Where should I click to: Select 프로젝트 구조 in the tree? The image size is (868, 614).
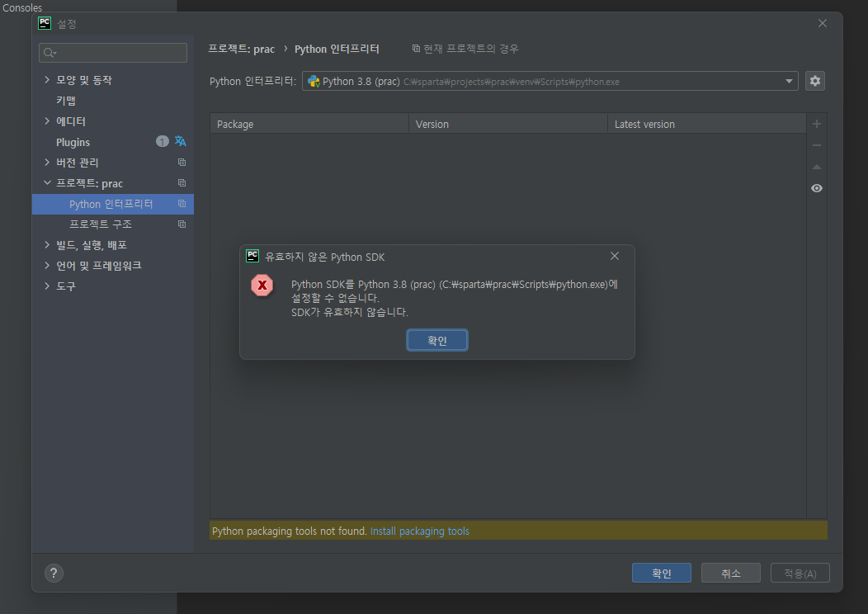tap(100, 224)
